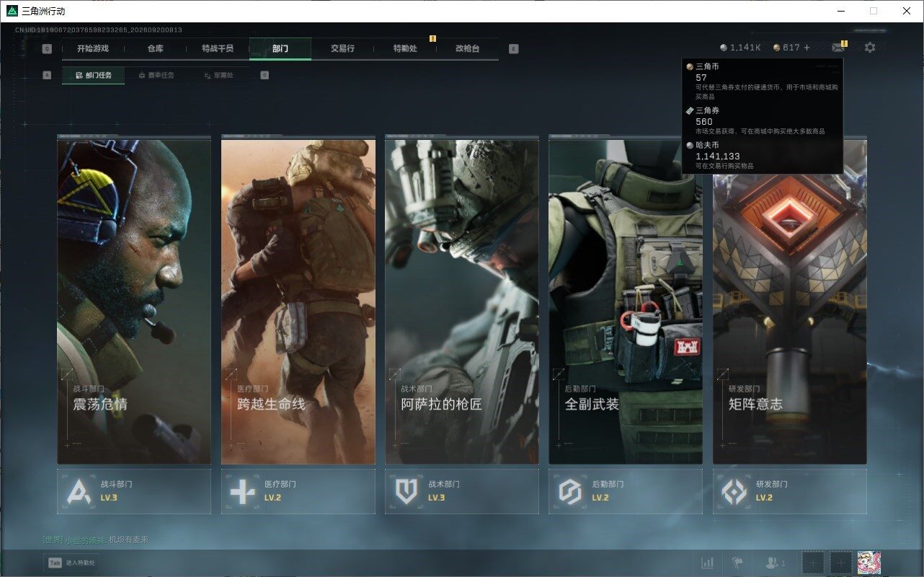Click the 617 currency balance
This screenshot has height=577, width=924.
[791, 48]
